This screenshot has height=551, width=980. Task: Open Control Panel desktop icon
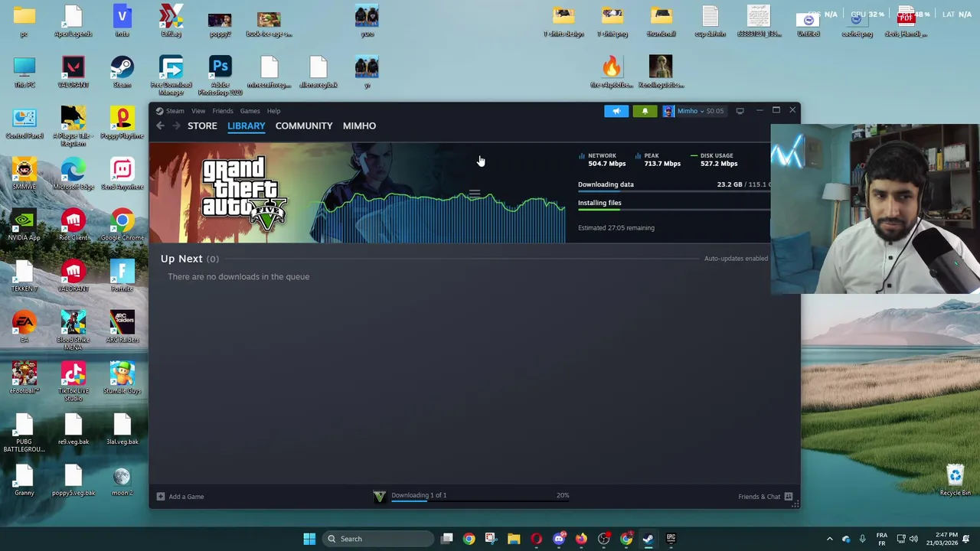[24, 122]
